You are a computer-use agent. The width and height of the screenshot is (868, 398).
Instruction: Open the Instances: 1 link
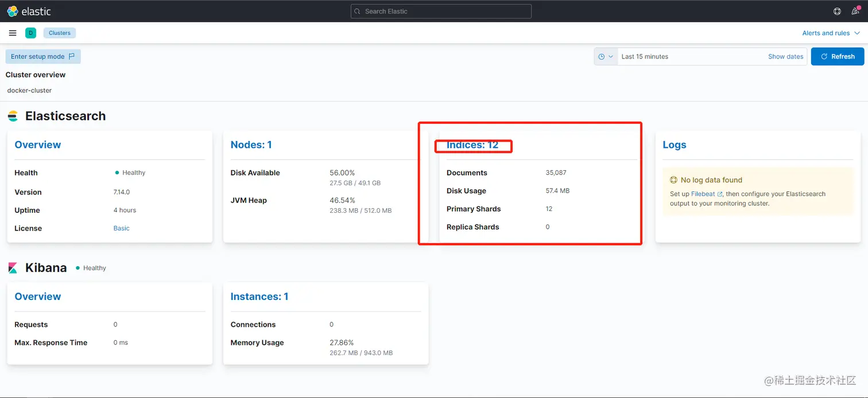coord(259,296)
